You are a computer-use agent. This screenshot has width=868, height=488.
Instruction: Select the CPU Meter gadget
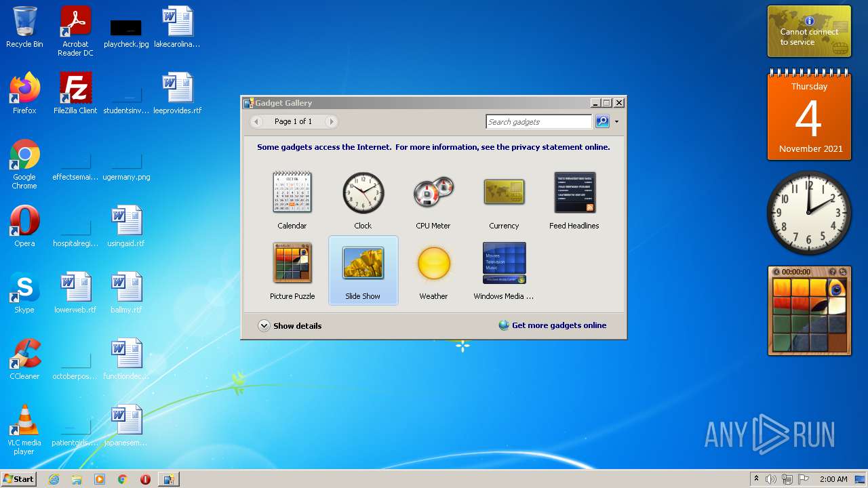(x=433, y=201)
